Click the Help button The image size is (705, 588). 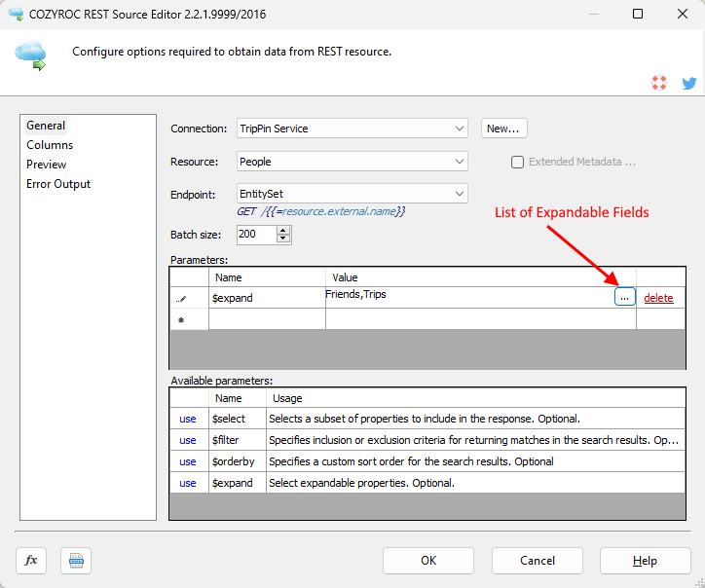(x=646, y=561)
